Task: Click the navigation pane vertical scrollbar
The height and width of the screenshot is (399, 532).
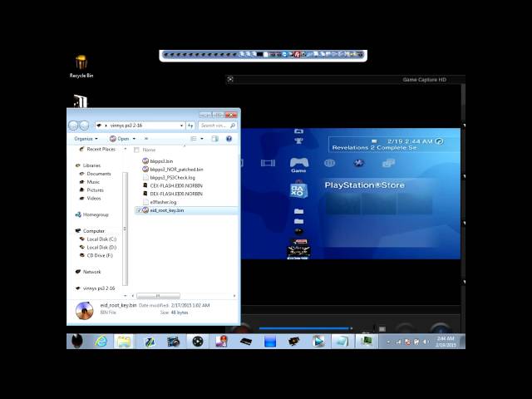Action: (x=125, y=229)
